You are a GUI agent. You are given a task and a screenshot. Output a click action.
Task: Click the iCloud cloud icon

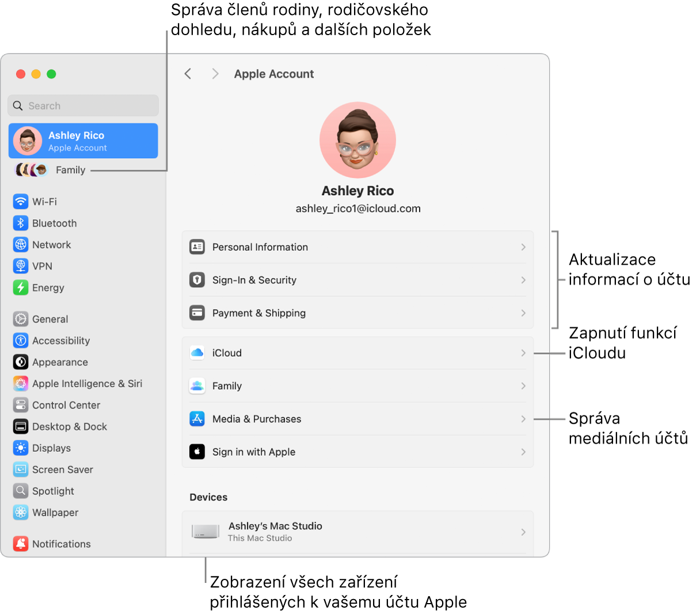[197, 353]
